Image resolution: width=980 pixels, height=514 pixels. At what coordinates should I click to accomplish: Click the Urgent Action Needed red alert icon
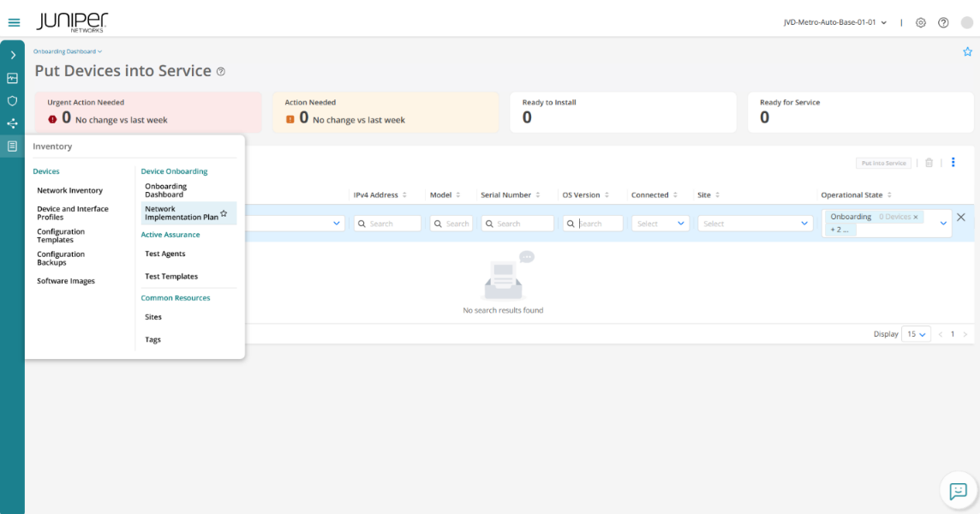52,119
